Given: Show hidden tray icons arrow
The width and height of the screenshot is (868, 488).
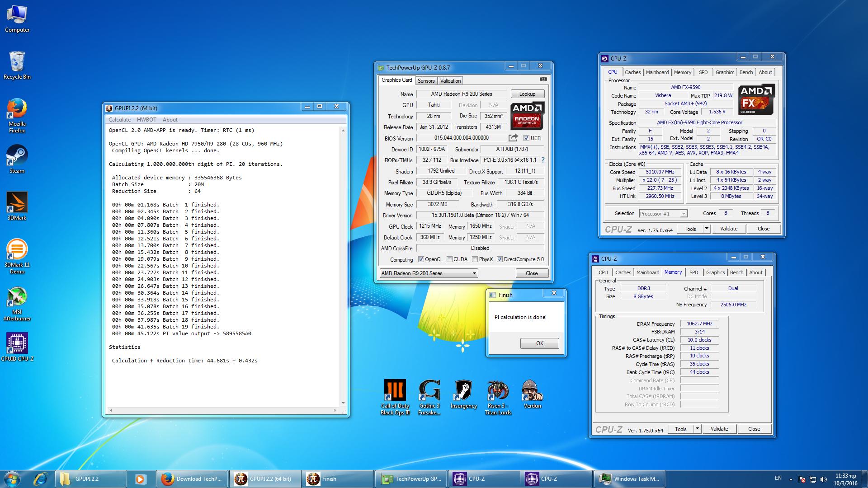Looking at the screenshot, I should tap(791, 479).
